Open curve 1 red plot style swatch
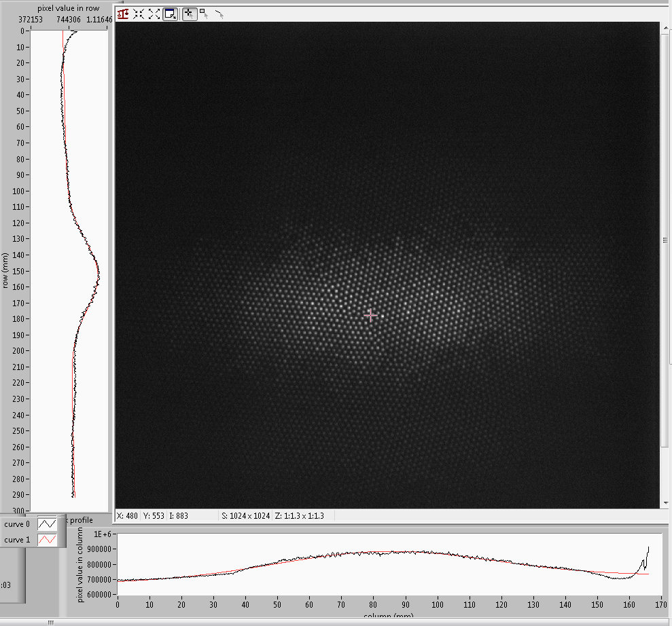This screenshot has height=626, width=672. [48, 539]
